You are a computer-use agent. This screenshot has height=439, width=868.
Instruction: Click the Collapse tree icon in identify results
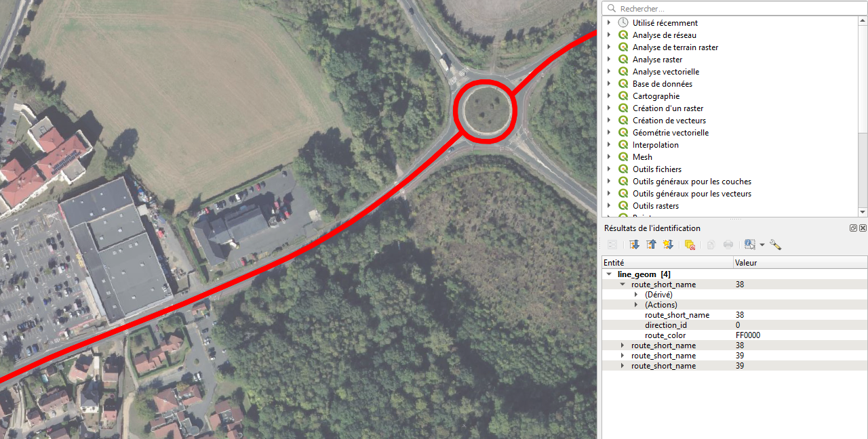click(651, 245)
